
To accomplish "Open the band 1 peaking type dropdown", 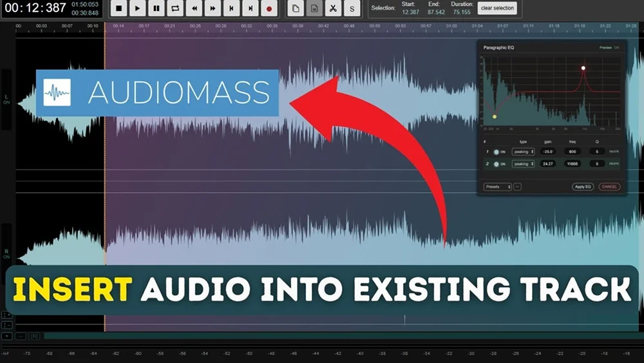I will 523,152.
